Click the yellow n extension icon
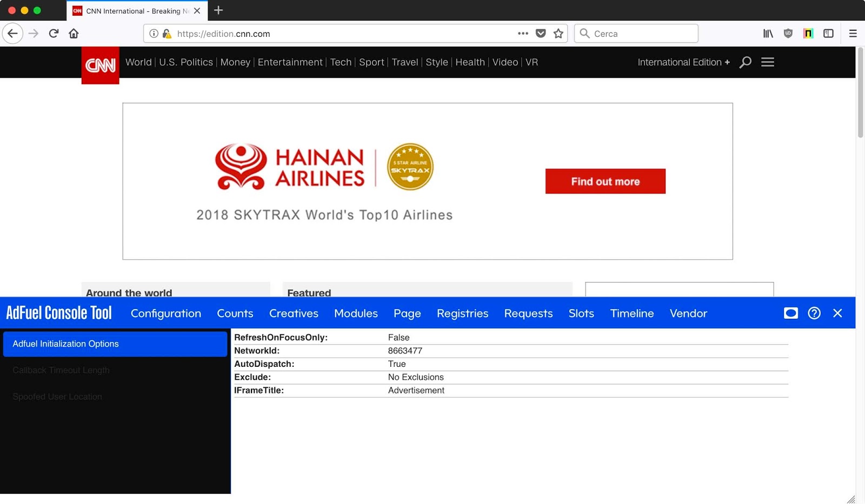Image resolution: width=865 pixels, height=504 pixels. pos(808,33)
